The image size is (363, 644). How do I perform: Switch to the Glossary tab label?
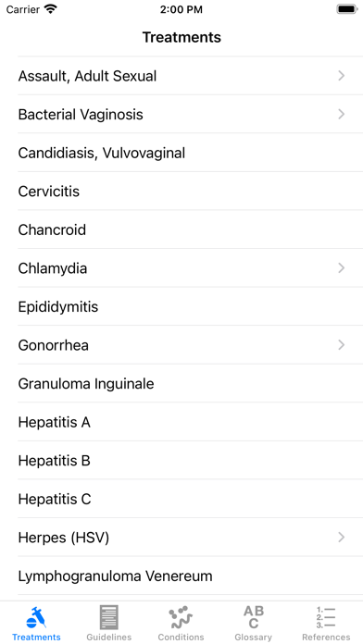(x=253, y=637)
